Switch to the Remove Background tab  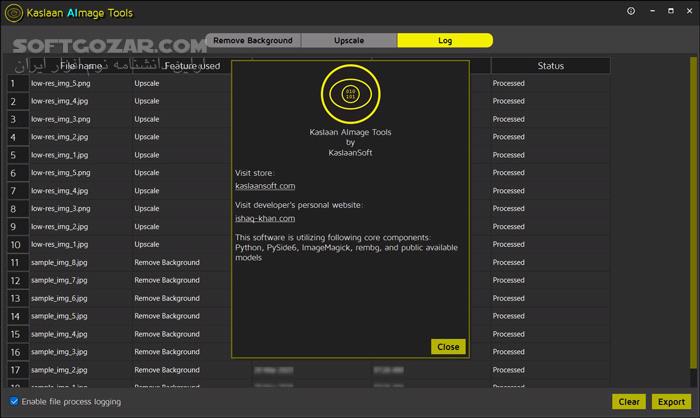(253, 41)
